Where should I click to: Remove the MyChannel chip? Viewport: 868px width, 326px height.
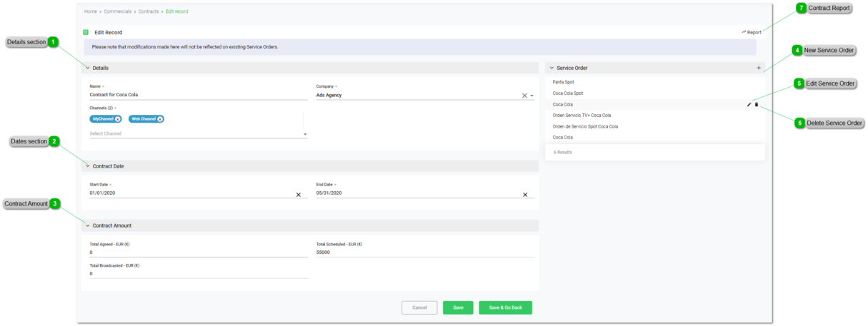click(118, 119)
